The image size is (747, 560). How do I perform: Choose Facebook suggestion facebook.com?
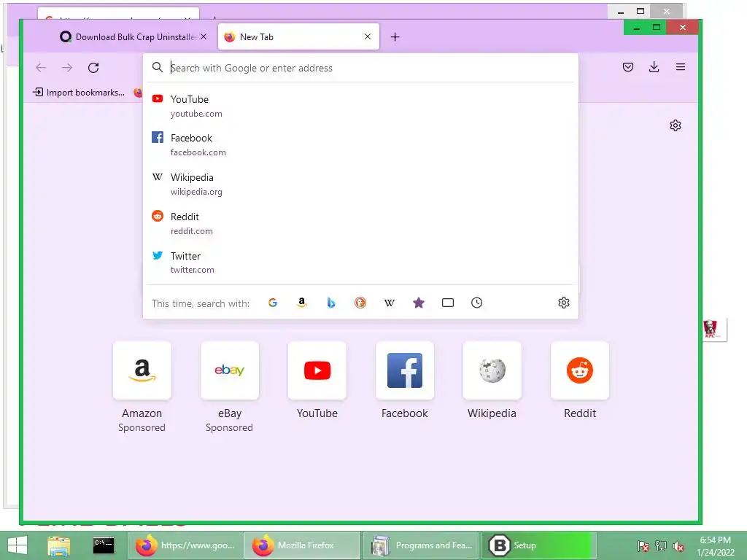pos(360,145)
